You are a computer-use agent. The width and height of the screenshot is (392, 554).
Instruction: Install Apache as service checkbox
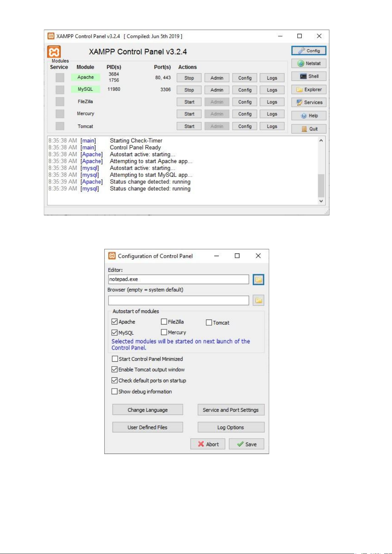click(60, 78)
